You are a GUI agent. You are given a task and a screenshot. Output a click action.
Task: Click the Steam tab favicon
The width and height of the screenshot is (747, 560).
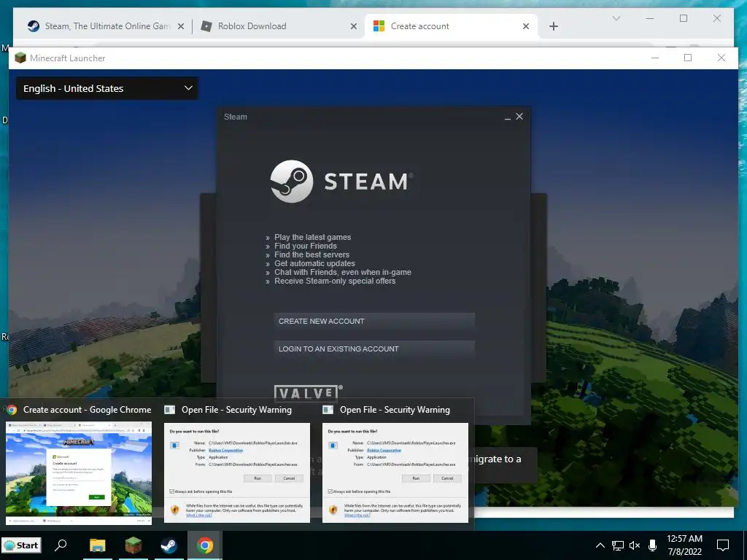(x=34, y=26)
